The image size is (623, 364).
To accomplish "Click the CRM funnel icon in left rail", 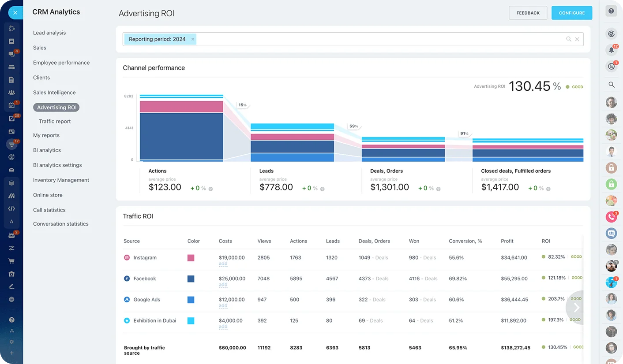I will pyautogui.click(x=11, y=144).
